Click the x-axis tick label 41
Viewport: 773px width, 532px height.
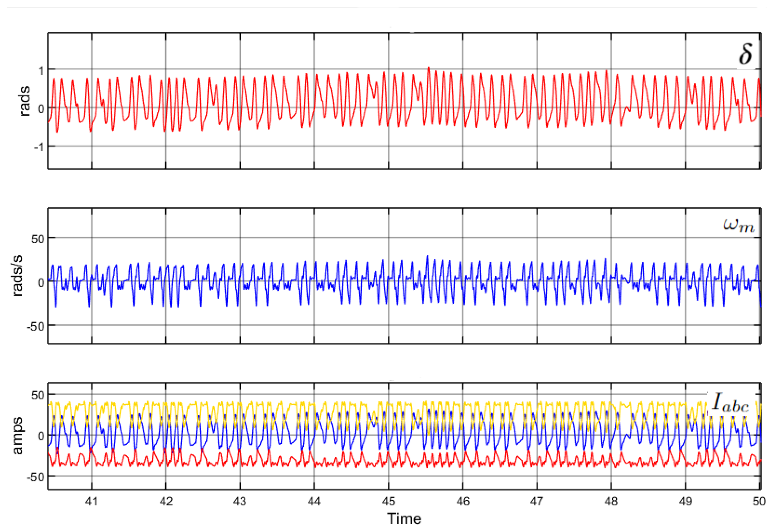(x=92, y=501)
